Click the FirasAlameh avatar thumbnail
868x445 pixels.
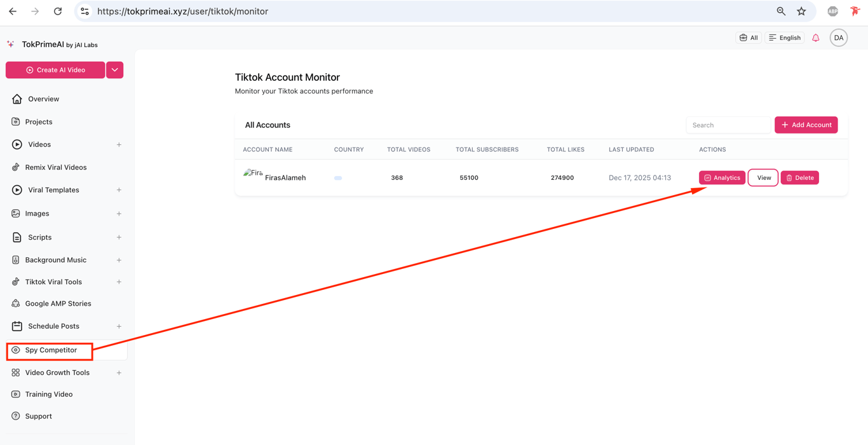click(x=252, y=173)
